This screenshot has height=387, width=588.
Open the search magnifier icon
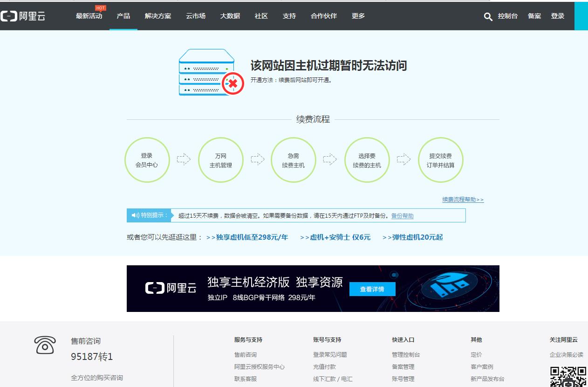pos(488,17)
